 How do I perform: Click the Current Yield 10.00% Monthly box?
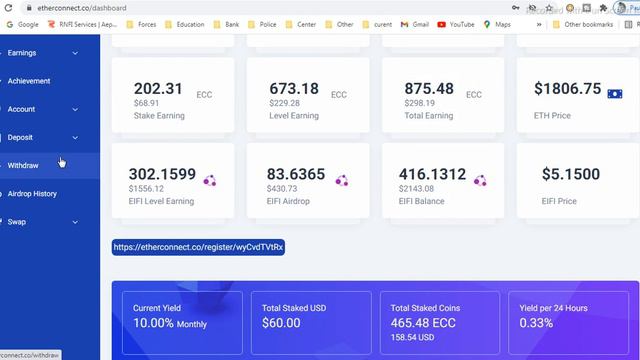[x=182, y=322]
